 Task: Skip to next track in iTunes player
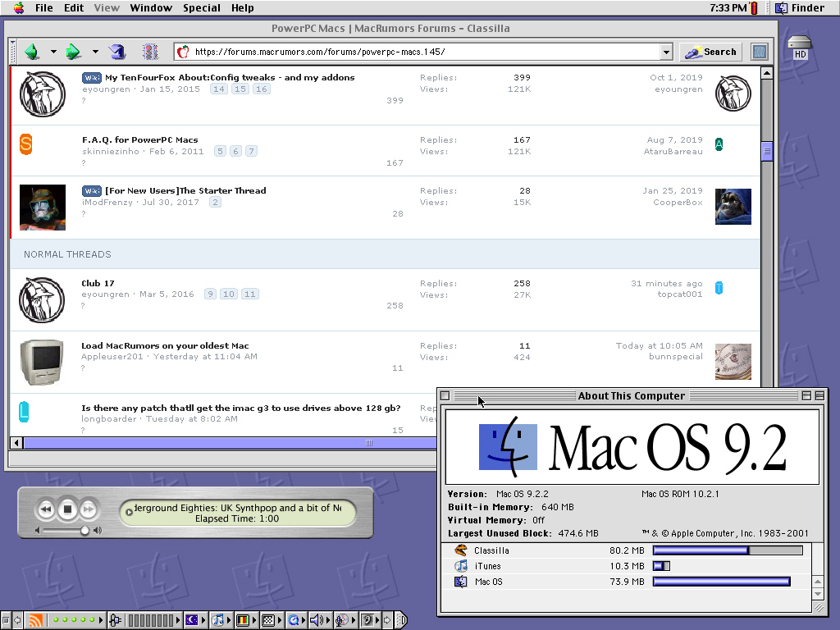coord(89,509)
